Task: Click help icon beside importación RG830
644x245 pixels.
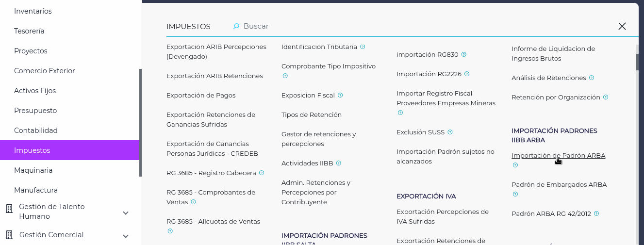Action: [464, 55]
